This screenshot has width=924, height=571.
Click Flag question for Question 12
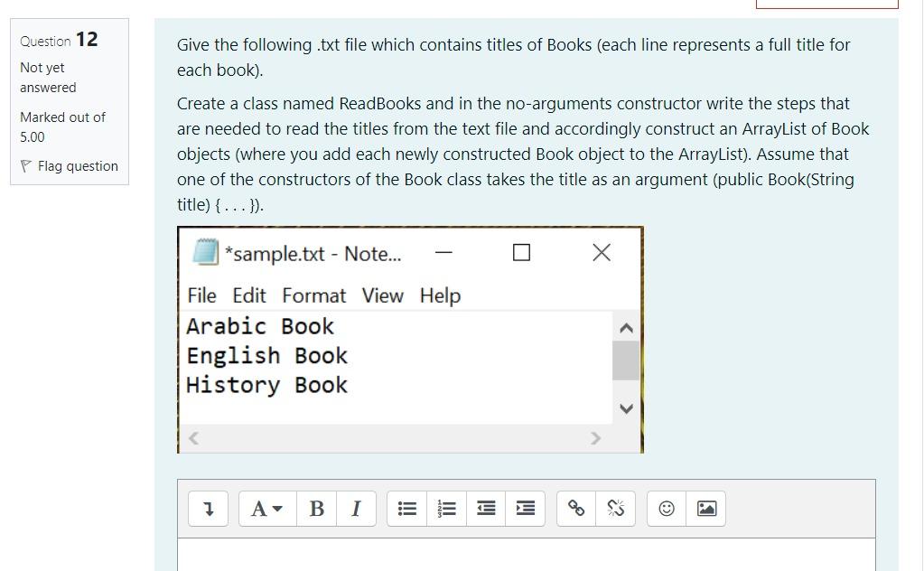(x=70, y=166)
